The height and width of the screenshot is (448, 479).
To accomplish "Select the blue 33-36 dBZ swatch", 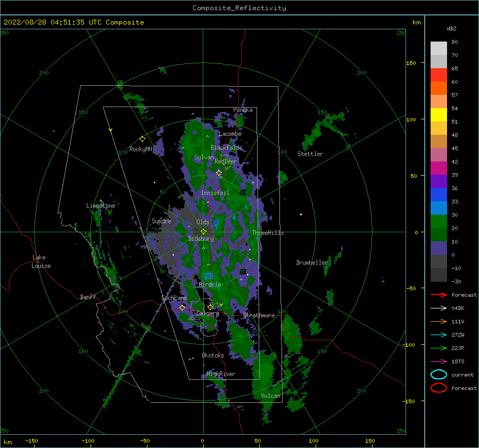I will pyautogui.click(x=439, y=195).
